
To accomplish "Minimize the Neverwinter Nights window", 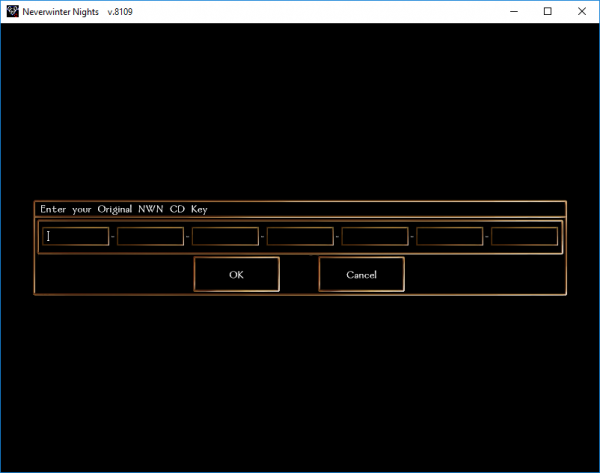I will (x=514, y=11).
